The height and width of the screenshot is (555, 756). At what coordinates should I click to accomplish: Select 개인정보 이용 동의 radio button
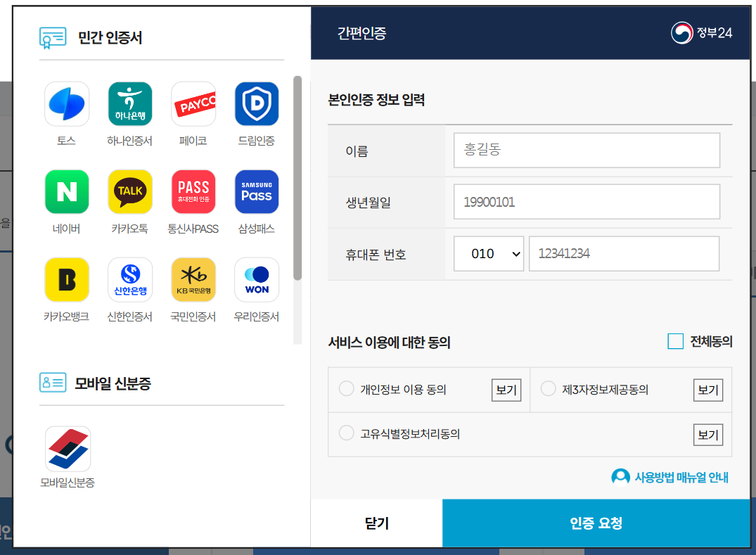click(346, 389)
